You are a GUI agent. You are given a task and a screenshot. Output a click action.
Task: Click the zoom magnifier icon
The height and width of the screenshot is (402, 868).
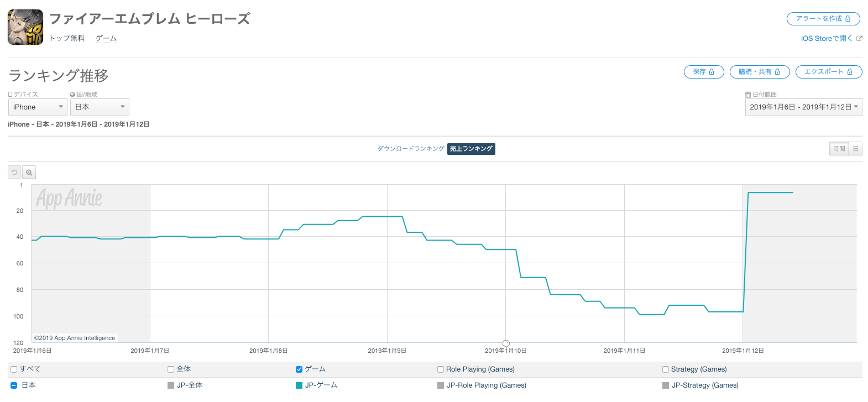29,173
